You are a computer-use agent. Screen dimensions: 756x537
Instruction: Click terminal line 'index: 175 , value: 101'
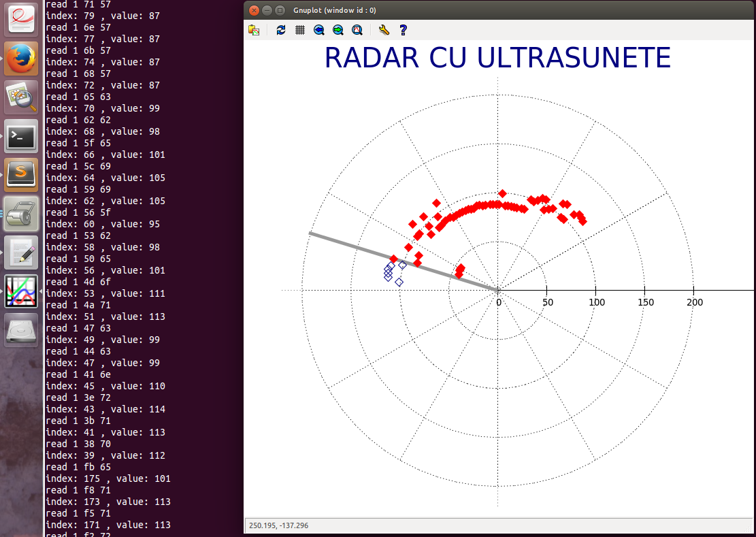point(108,478)
